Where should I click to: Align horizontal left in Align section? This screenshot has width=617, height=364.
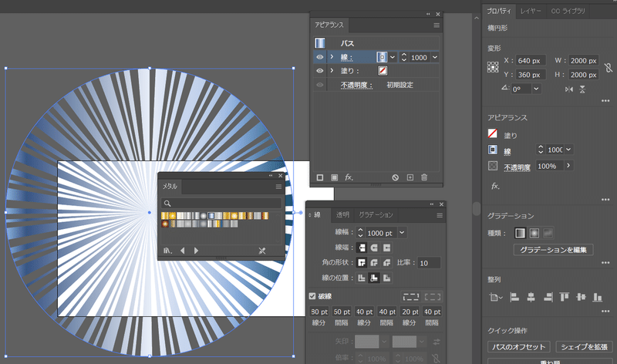click(514, 297)
